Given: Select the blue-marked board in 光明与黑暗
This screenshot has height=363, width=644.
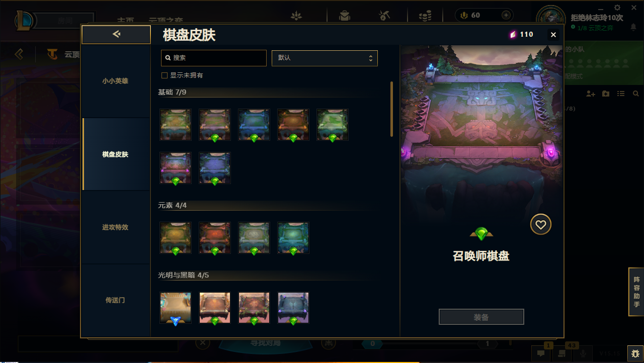Looking at the screenshot, I should pyautogui.click(x=176, y=308).
